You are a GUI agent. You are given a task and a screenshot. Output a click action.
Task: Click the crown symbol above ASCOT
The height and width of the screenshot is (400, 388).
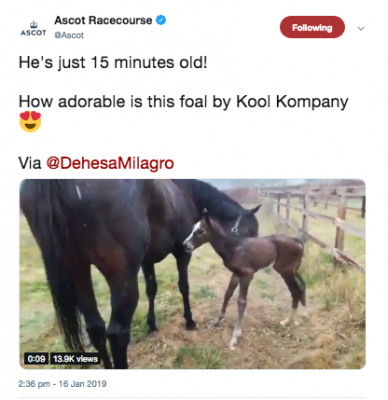[x=33, y=25]
